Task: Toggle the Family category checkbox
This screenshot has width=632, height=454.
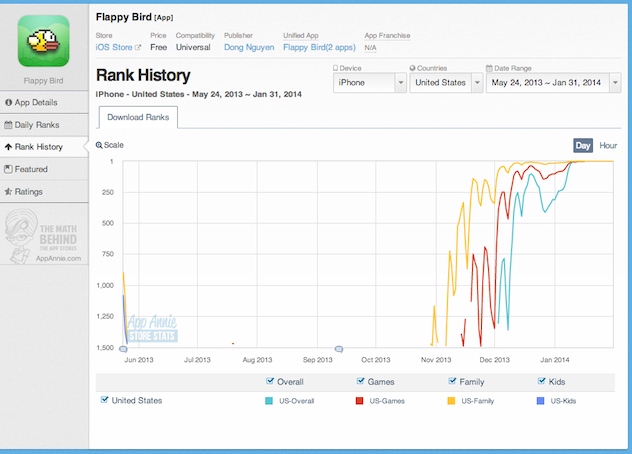Action: pos(452,381)
